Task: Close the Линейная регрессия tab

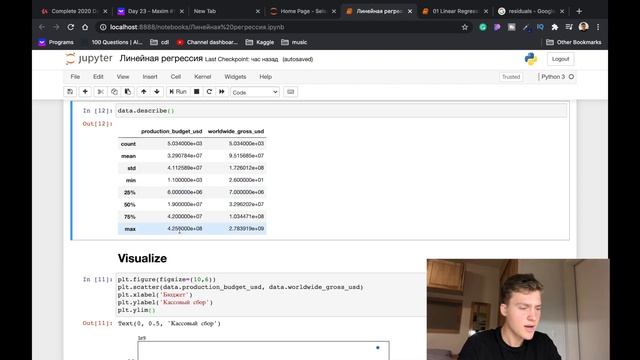Action: pyautogui.click(x=410, y=11)
